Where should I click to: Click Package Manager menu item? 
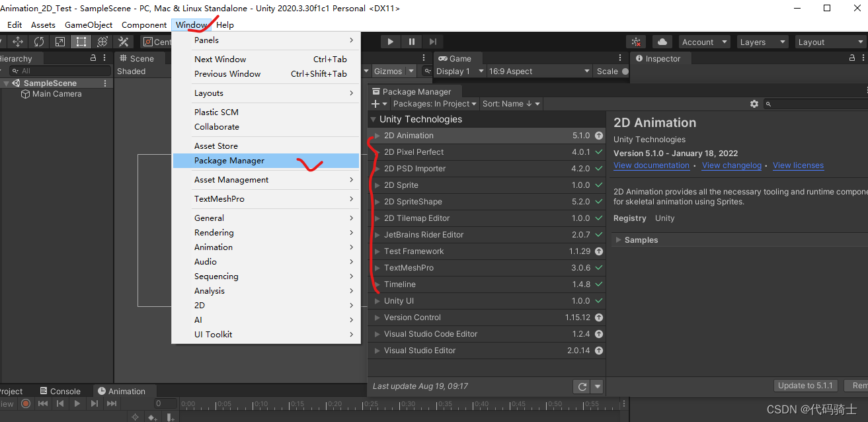coord(266,161)
